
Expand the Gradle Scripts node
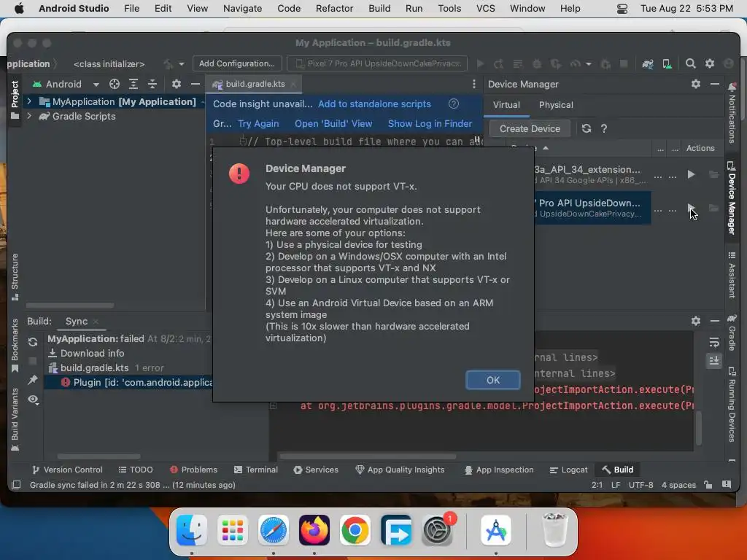[x=29, y=116]
